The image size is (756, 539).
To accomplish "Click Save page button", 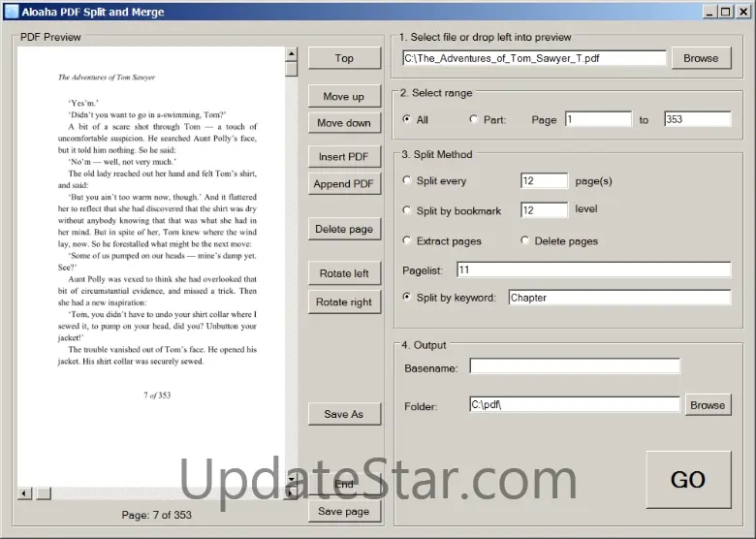I will pos(344,512).
